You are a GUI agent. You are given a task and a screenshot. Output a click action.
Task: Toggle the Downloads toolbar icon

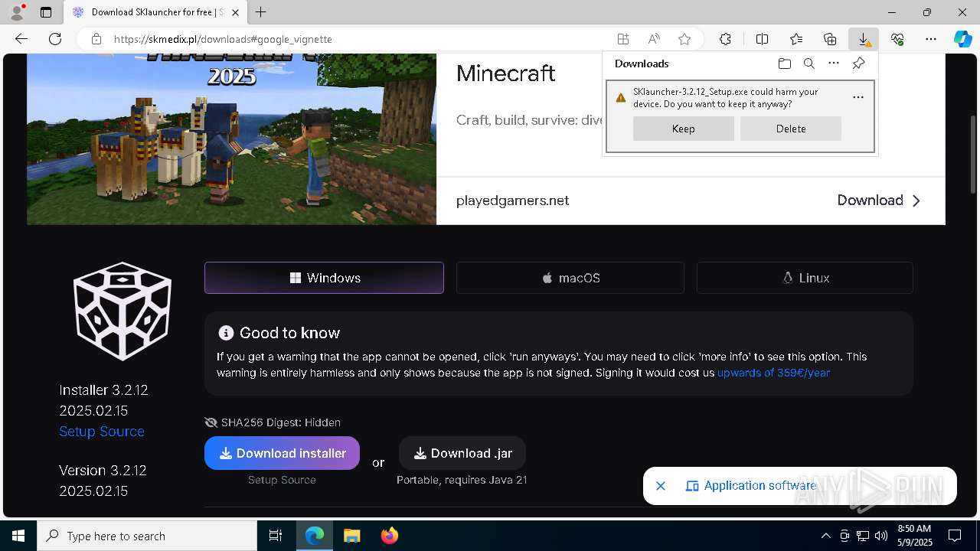[x=864, y=39]
